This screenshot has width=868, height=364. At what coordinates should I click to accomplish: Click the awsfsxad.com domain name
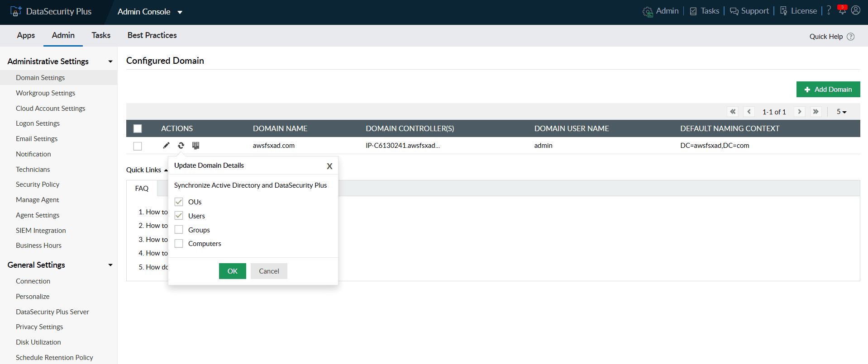click(x=274, y=146)
